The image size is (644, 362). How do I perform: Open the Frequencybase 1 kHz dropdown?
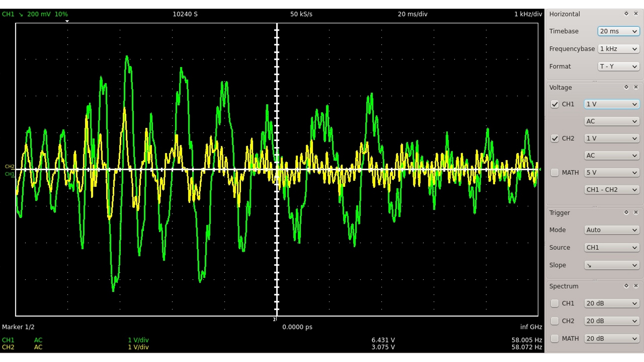pyautogui.click(x=618, y=49)
